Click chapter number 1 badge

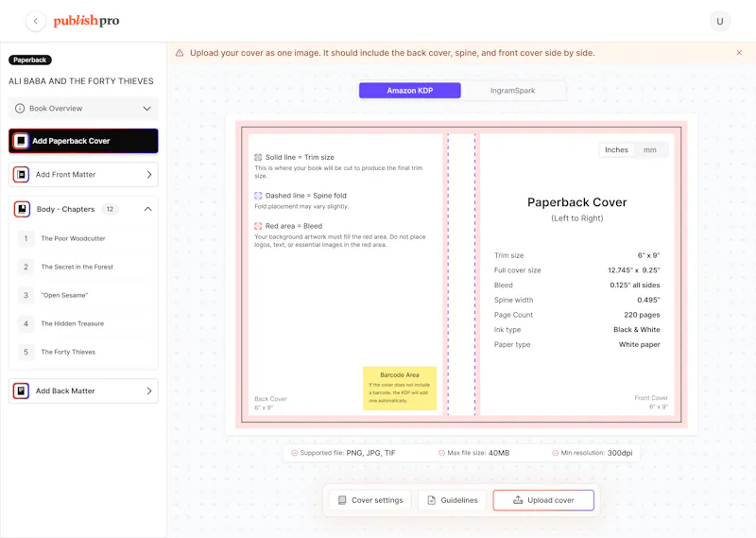26,238
